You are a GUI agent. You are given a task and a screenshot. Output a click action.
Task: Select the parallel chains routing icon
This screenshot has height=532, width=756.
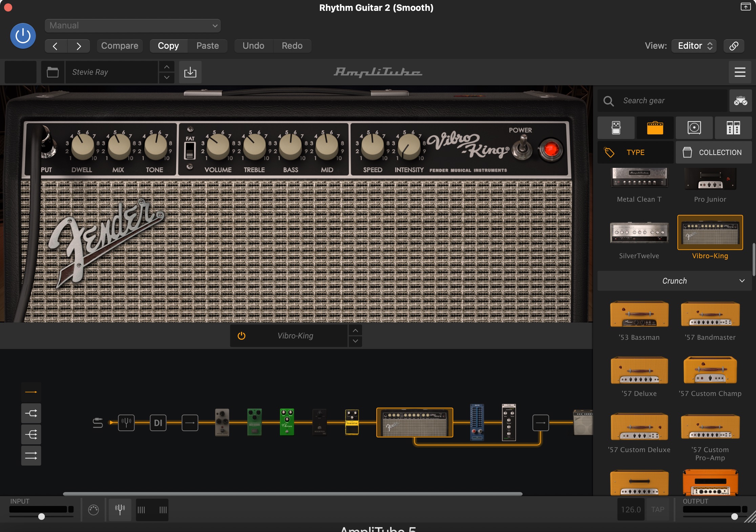31,456
